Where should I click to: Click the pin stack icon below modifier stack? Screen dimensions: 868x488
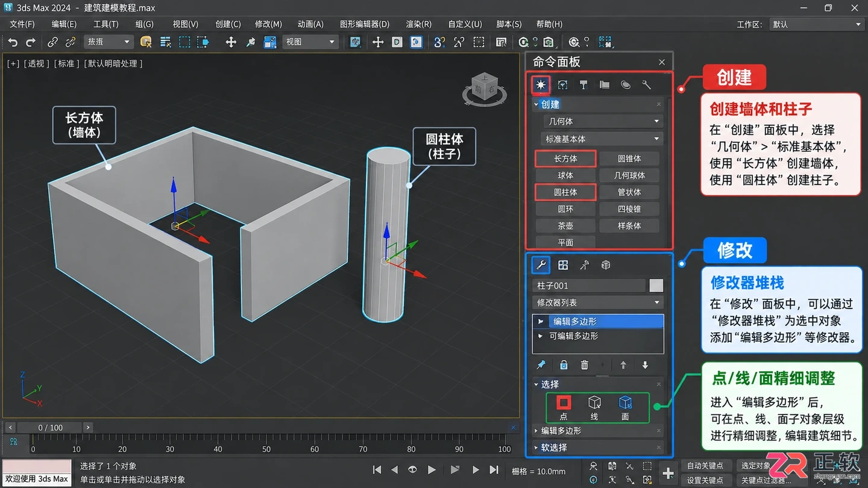pyautogui.click(x=541, y=365)
